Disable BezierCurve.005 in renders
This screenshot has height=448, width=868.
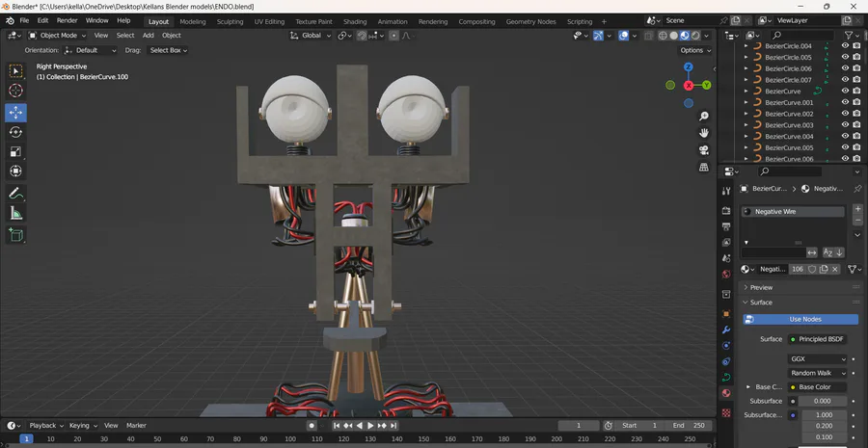pyautogui.click(x=857, y=147)
